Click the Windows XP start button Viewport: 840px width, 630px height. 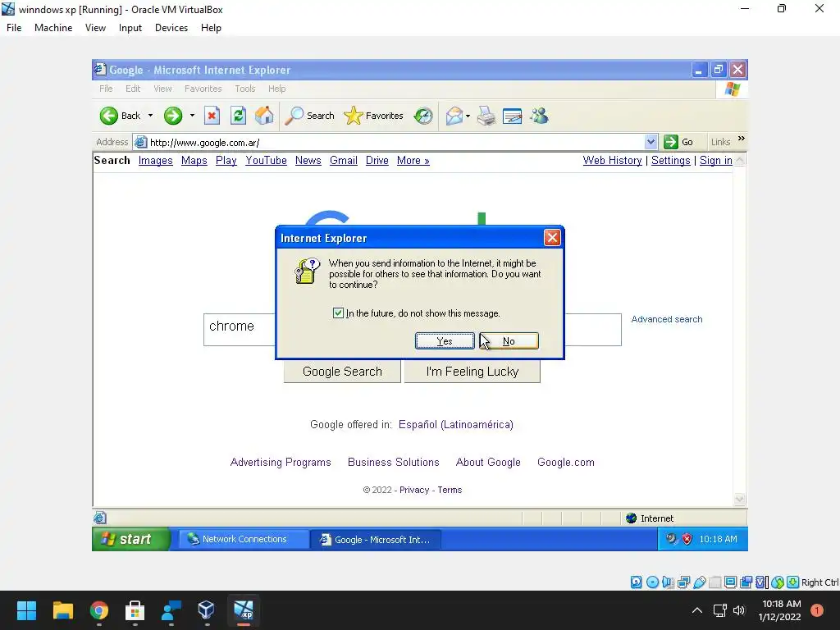(130, 539)
